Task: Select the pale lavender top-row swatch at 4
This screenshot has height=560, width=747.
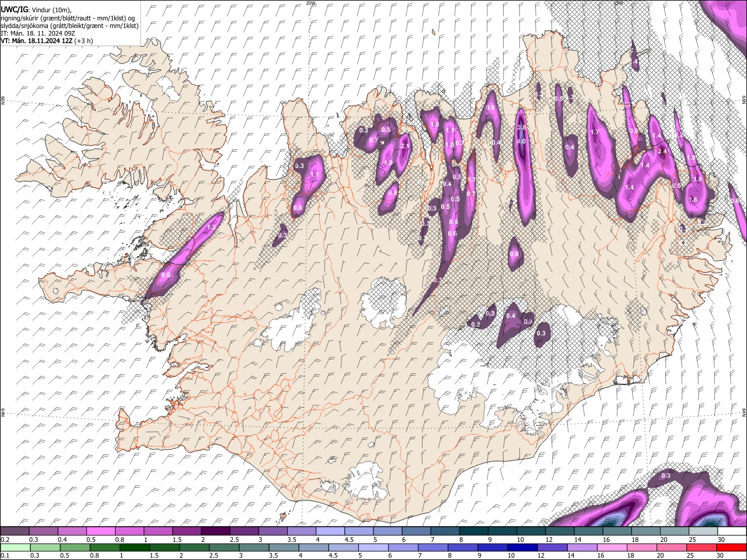Action: [x=330, y=531]
